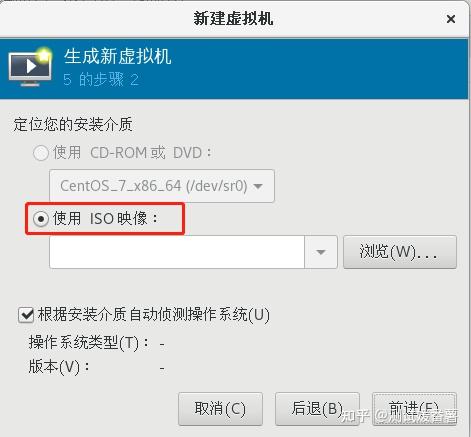Screen dimensions: 471x437
Task: Expand the ISO image path dropdown arrow
Action: [321, 252]
